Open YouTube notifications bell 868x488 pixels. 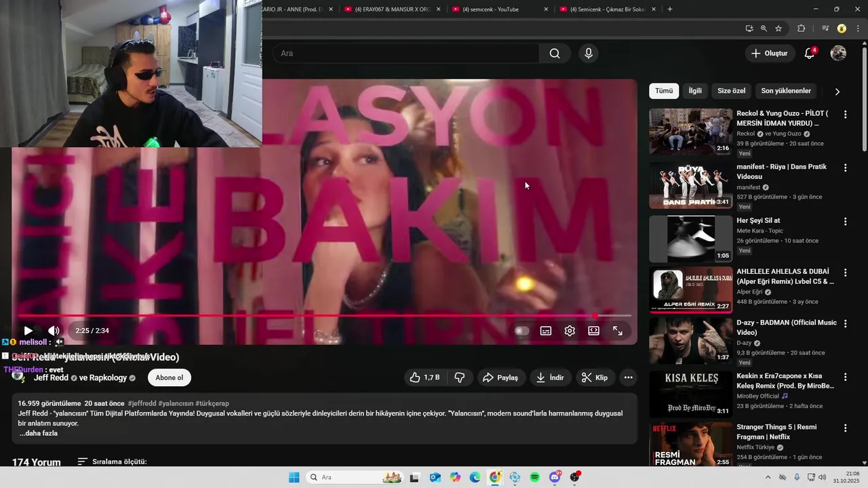click(x=810, y=54)
